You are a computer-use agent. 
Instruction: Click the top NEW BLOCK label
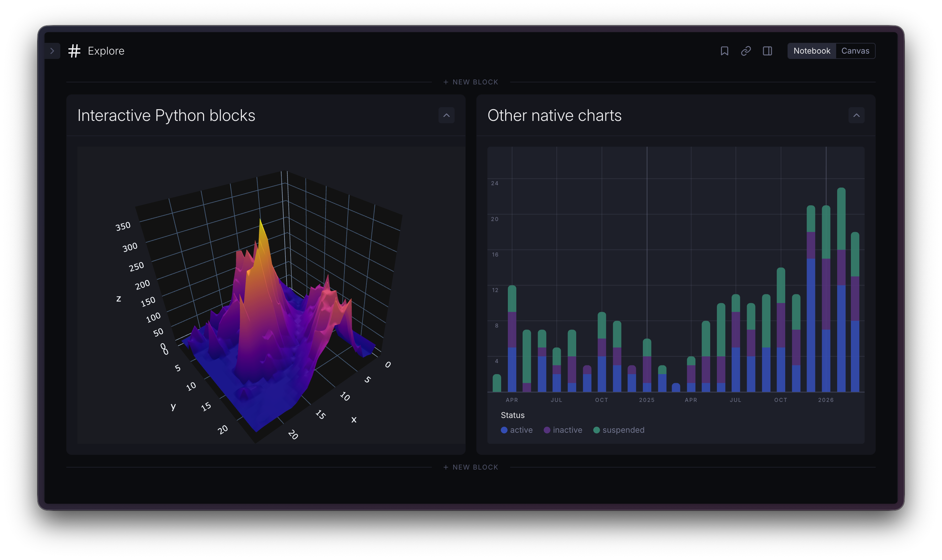click(475, 82)
